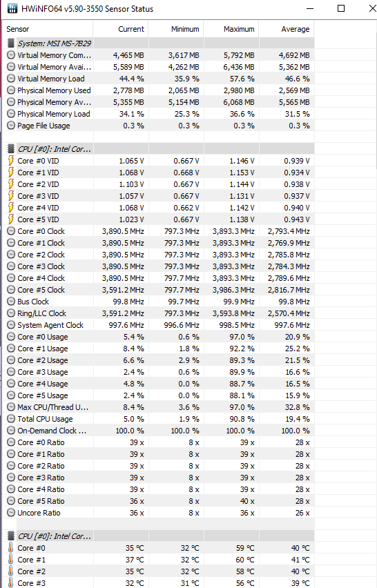Click the lightning icon next to Core #5 VID
377x588 pixels.
coord(11,219)
